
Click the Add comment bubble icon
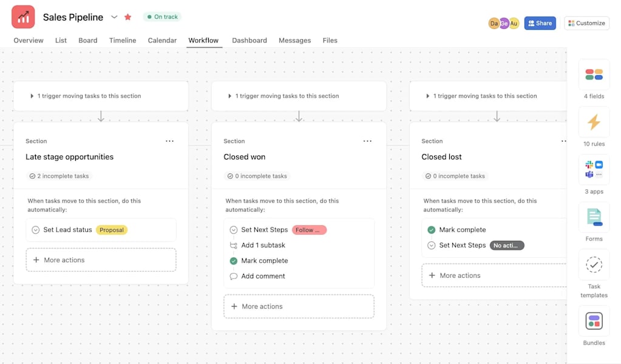click(234, 276)
